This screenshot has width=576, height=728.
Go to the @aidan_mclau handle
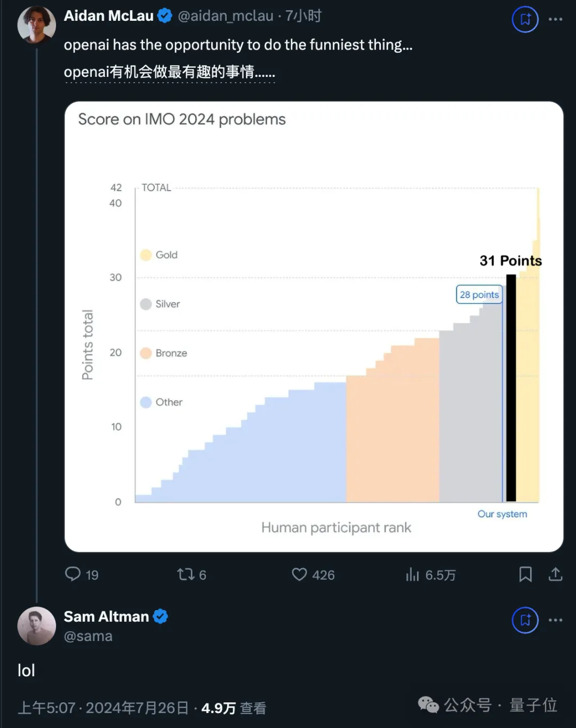(x=226, y=16)
